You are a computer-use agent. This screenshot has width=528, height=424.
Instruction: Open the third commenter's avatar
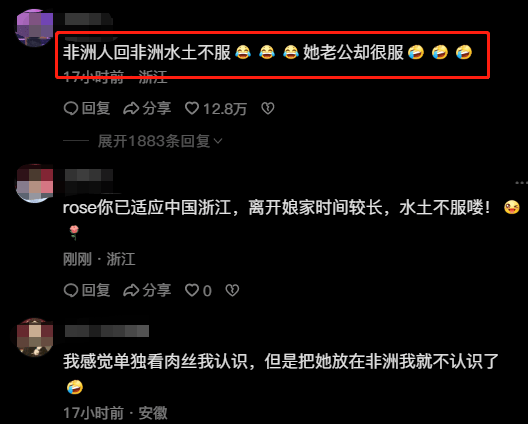(34, 337)
